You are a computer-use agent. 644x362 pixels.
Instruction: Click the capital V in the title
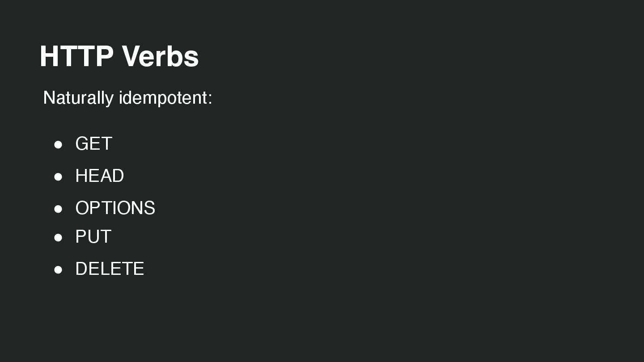[132, 57]
